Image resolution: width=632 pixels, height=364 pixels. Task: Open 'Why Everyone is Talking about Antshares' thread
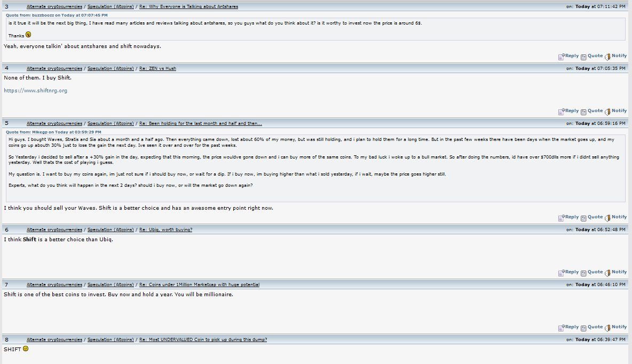(x=188, y=7)
